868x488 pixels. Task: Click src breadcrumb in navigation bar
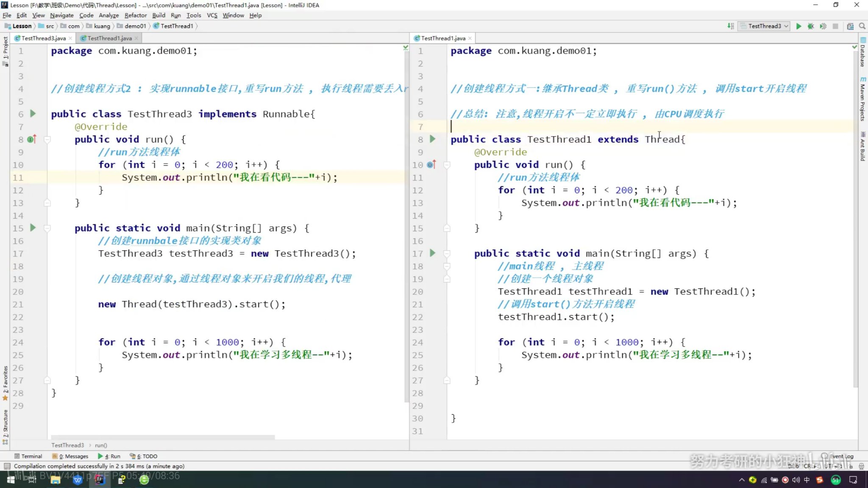[x=47, y=26]
